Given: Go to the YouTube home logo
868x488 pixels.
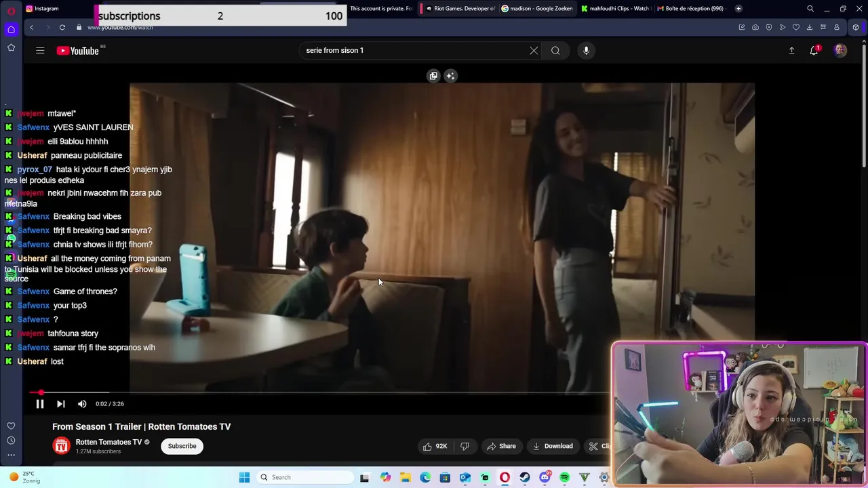Looking at the screenshot, I should pyautogui.click(x=78, y=50).
